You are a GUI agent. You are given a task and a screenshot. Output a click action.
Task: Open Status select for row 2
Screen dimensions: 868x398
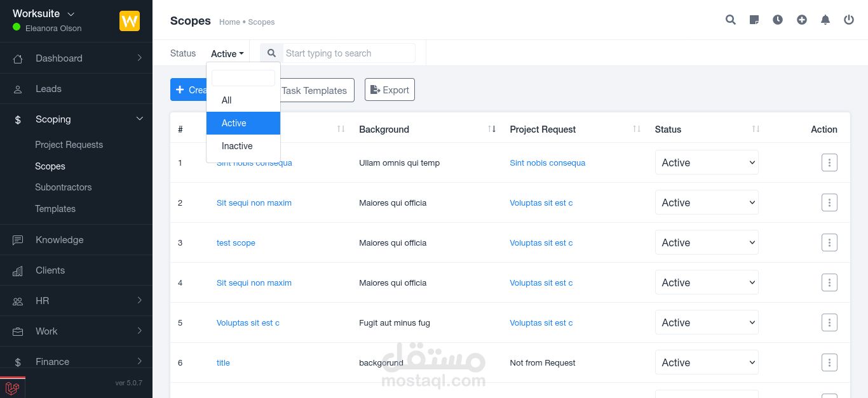707,202
